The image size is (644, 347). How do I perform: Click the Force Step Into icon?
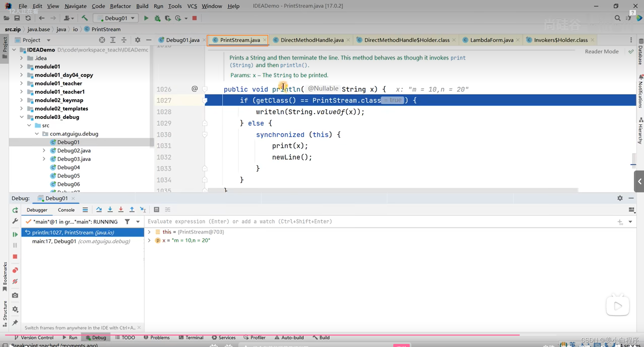[121, 210]
